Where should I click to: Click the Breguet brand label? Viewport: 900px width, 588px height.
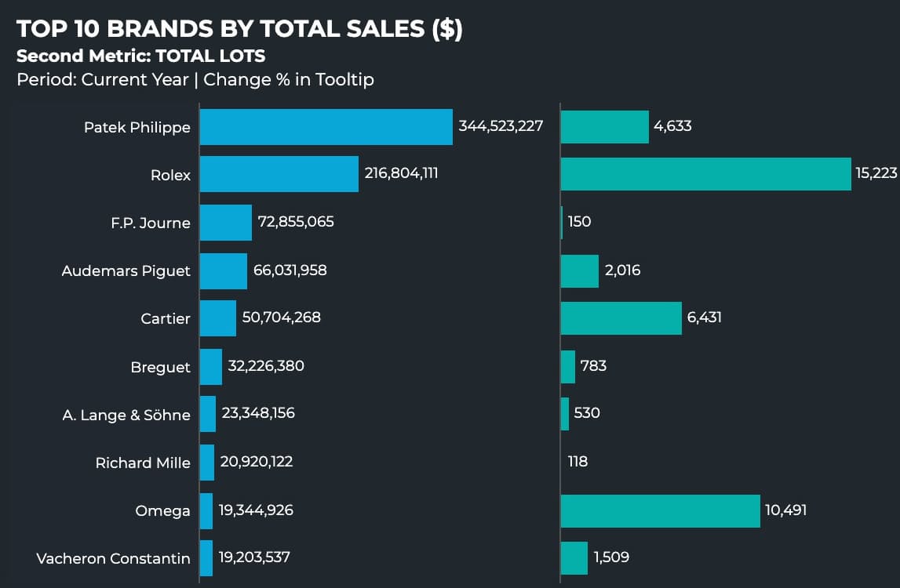[x=160, y=368]
